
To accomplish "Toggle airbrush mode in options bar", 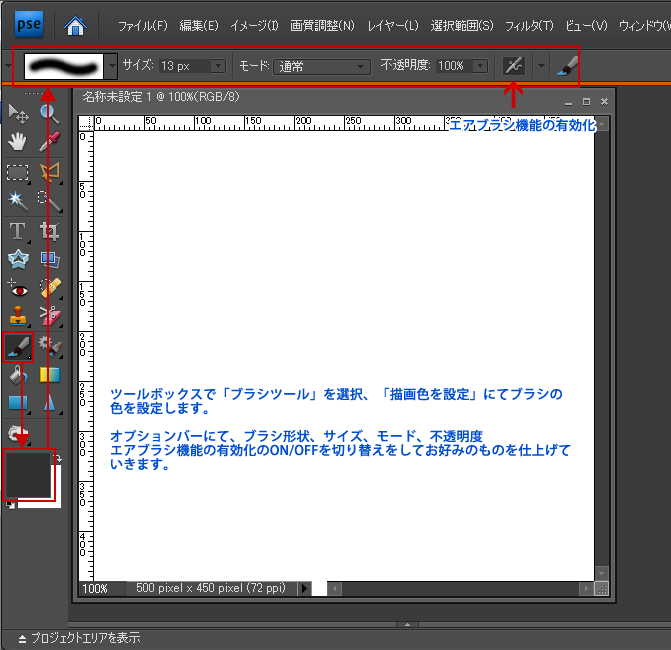I will pyautogui.click(x=514, y=66).
